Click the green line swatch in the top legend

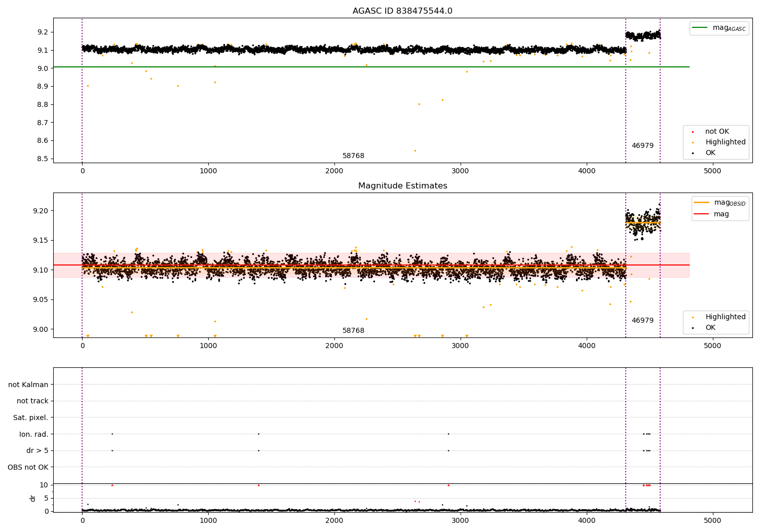coord(700,28)
